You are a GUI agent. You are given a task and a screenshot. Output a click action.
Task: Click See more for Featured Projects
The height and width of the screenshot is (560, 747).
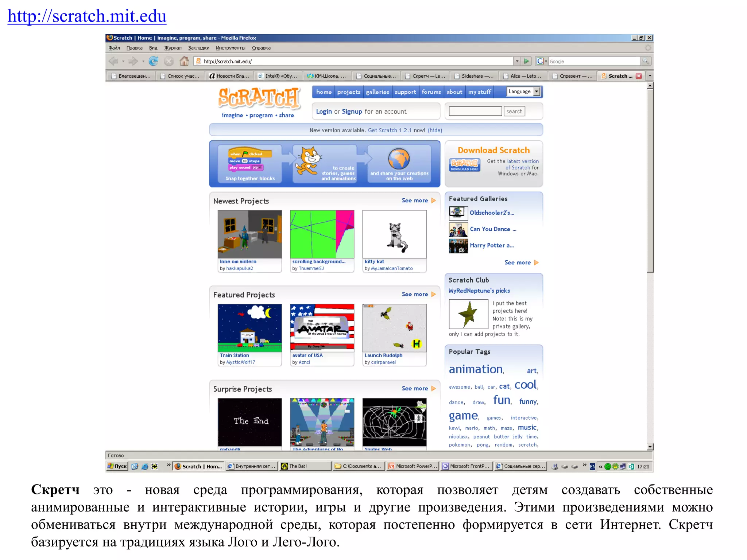click(415, 294)
